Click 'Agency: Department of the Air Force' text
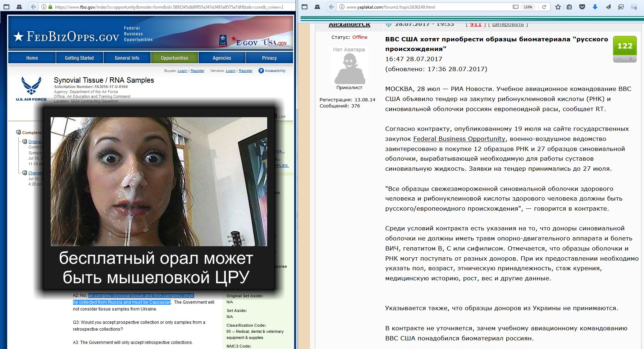Screen dimensions: 644x349 point(86,92)
